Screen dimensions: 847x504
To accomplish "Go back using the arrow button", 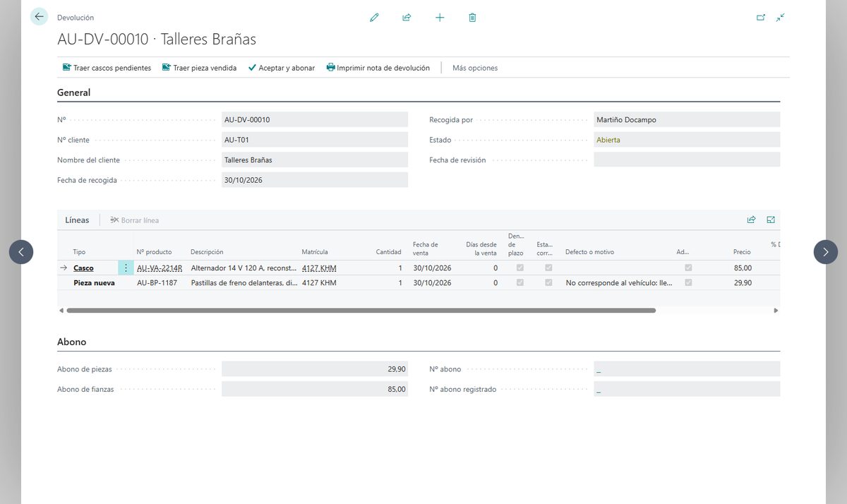I will (39, 16).
